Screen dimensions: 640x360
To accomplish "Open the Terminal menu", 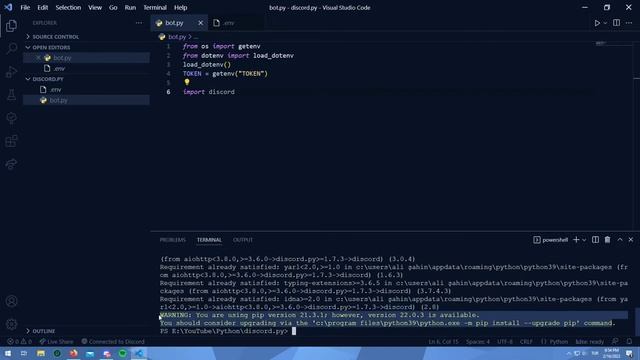I will (155, 7).
